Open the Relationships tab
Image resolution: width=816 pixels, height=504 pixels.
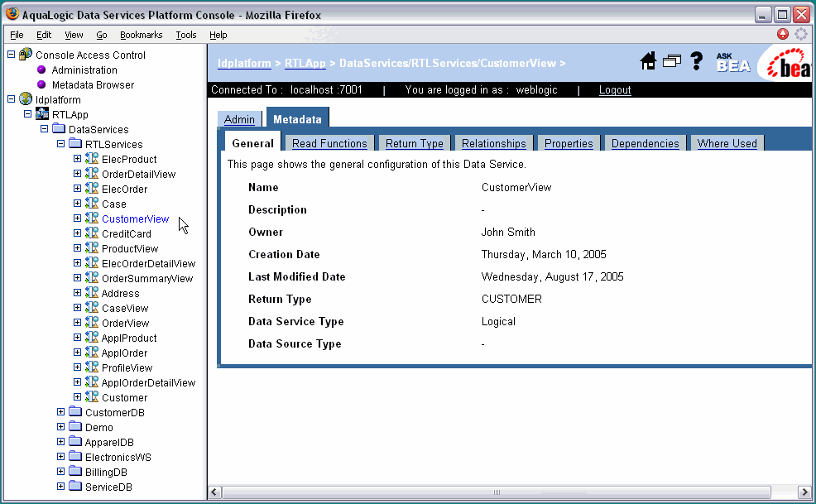(494, 143)
